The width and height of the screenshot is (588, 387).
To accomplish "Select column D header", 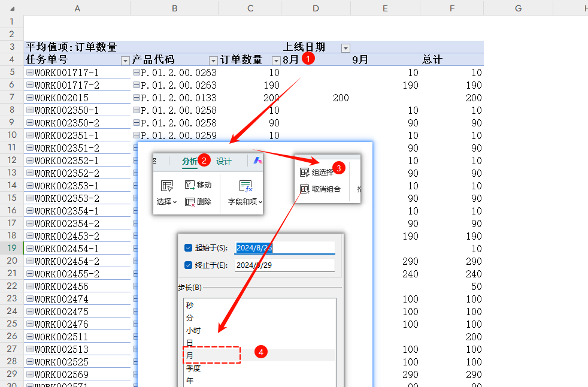I will (x=316, y=8).
